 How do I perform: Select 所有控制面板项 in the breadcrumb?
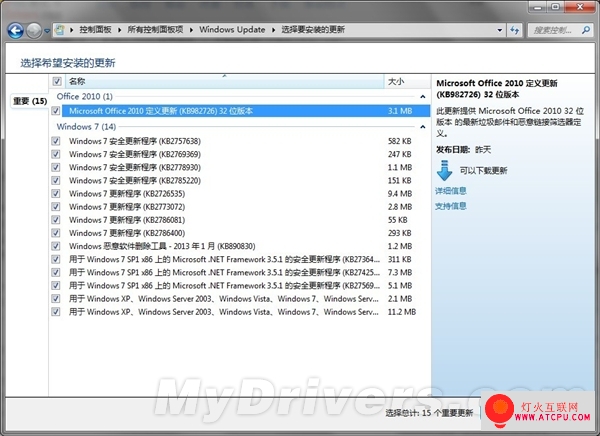(155, 29)
